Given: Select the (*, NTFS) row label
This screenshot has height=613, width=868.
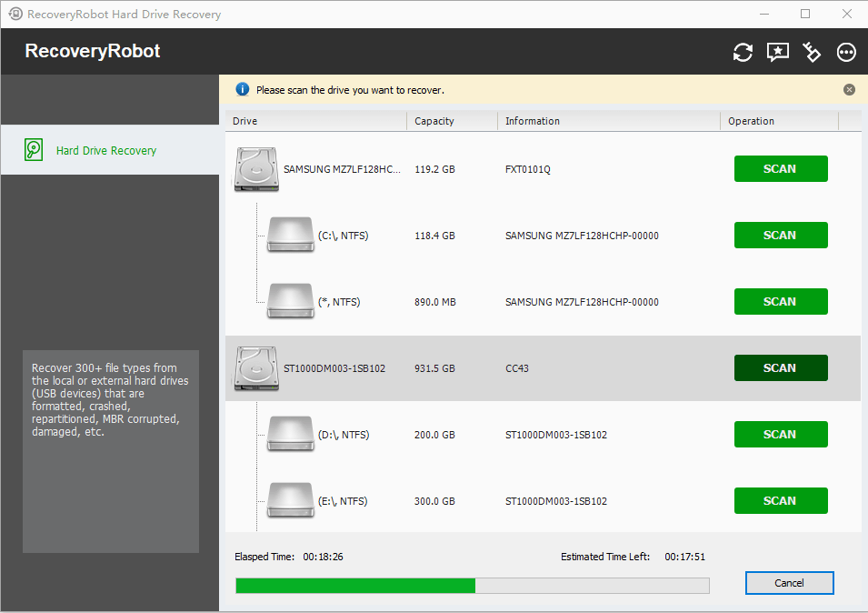Looking at the screenshot, I should [339, 302].
